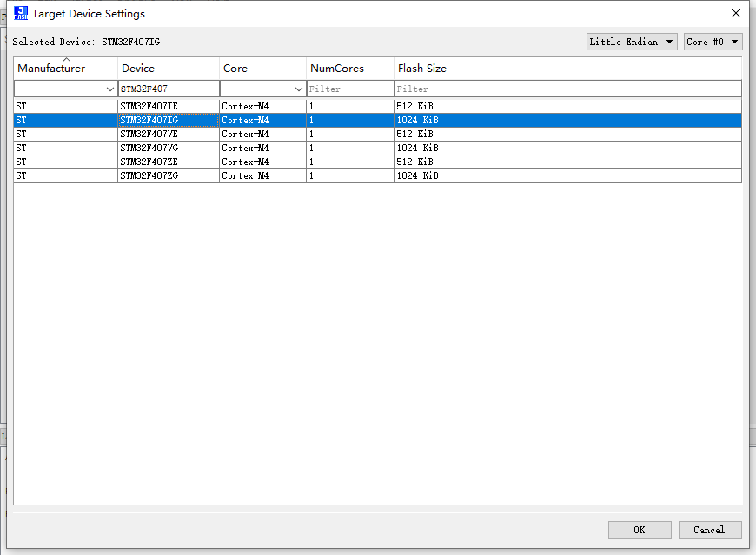Expand the Core filter dropdown
This screenshot has height=555, width=756.
point(298,89)
